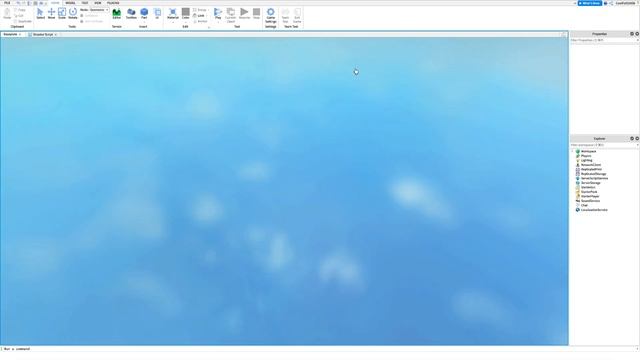The width and height of the screenshot is (640, 360).
Task: Click Cut in the Clipboard group
Action: tap(19, 16)
